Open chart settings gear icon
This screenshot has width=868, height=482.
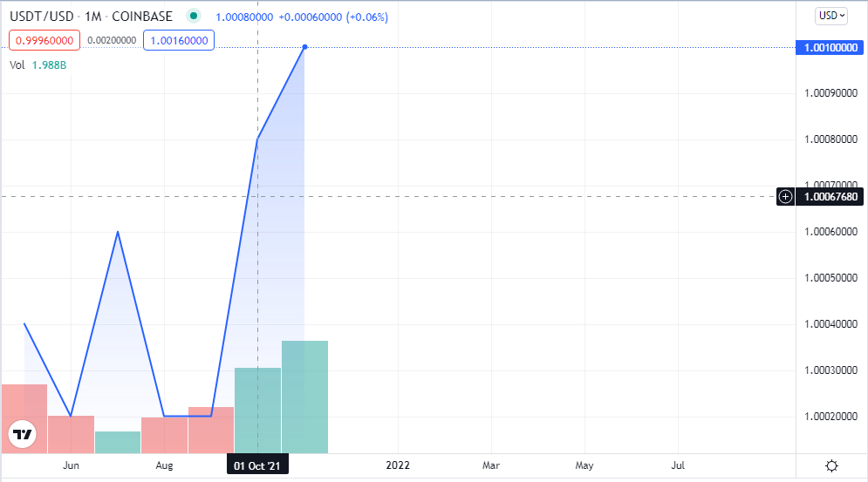point(831,466)
